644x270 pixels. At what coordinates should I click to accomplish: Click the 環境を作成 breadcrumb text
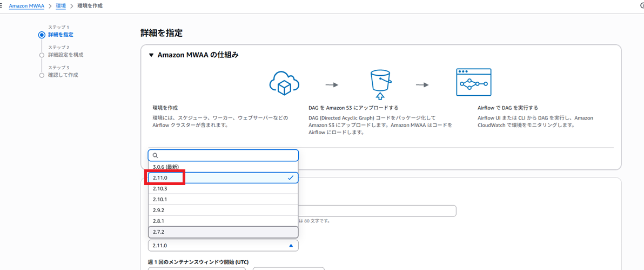(x=90, y=6)
